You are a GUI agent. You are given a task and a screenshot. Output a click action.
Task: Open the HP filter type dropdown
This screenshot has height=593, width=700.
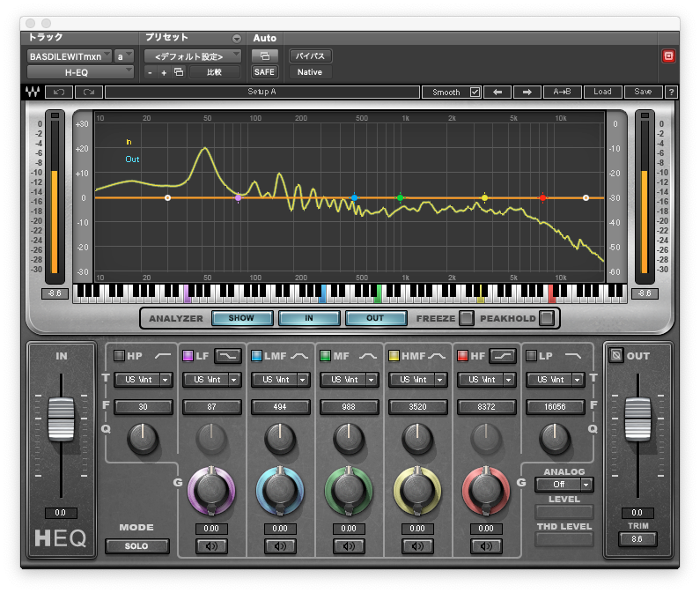pyautogui.click(x=144, y=380)
